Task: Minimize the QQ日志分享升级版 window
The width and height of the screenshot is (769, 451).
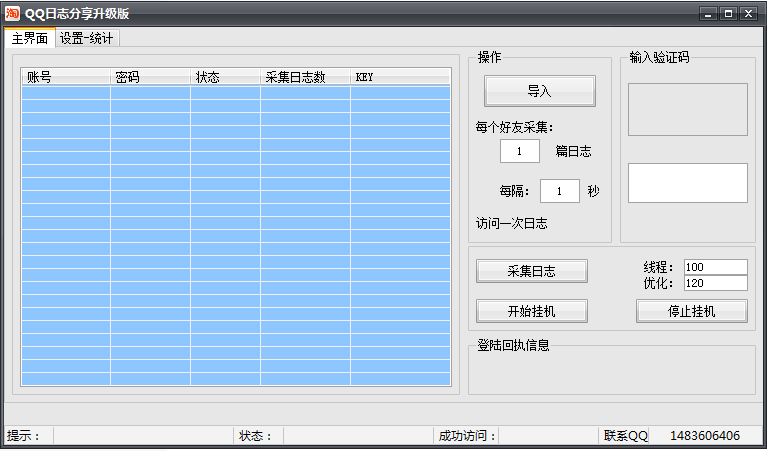Action: [x=708, y=14]
